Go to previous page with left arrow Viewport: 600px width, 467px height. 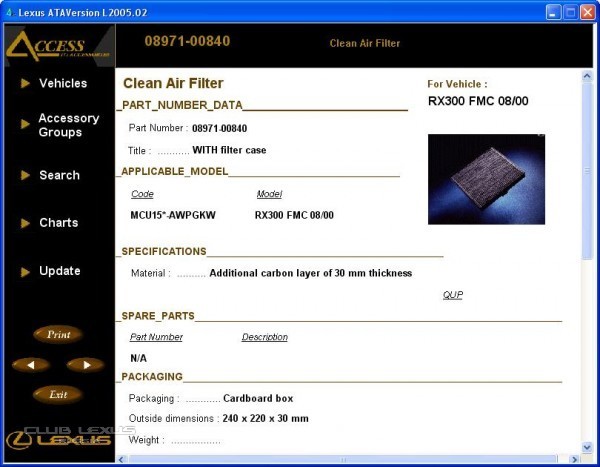pyautogui.click(x=31, y=365)
